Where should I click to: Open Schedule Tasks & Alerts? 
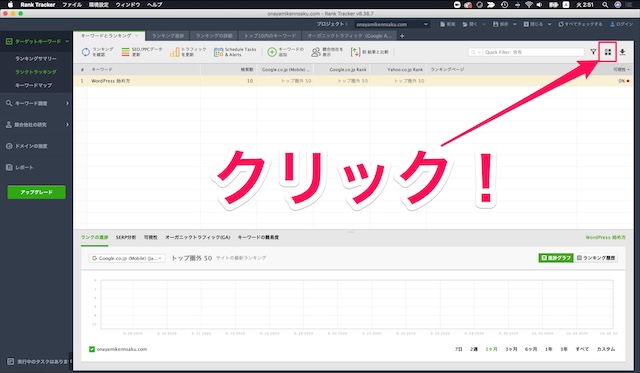tap(235, 52)
